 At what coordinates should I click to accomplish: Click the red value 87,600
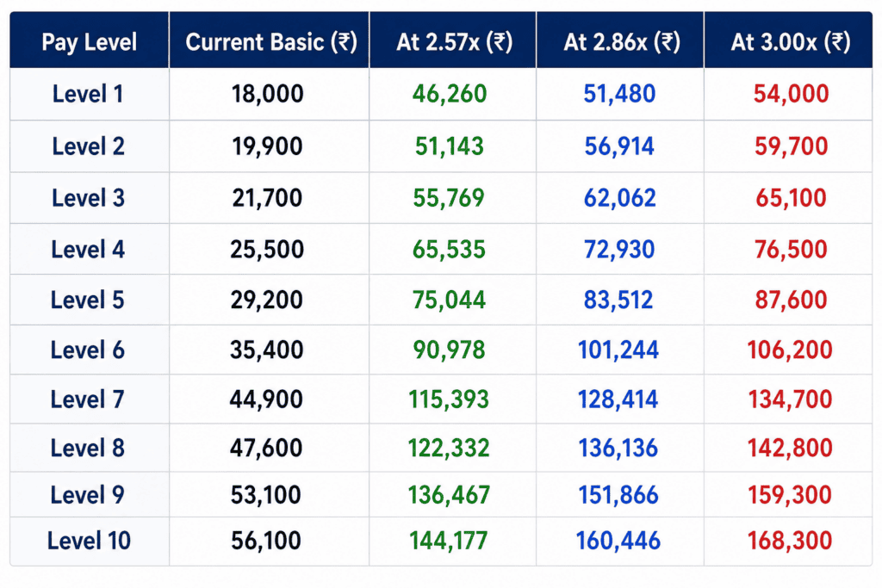point(791,300)
